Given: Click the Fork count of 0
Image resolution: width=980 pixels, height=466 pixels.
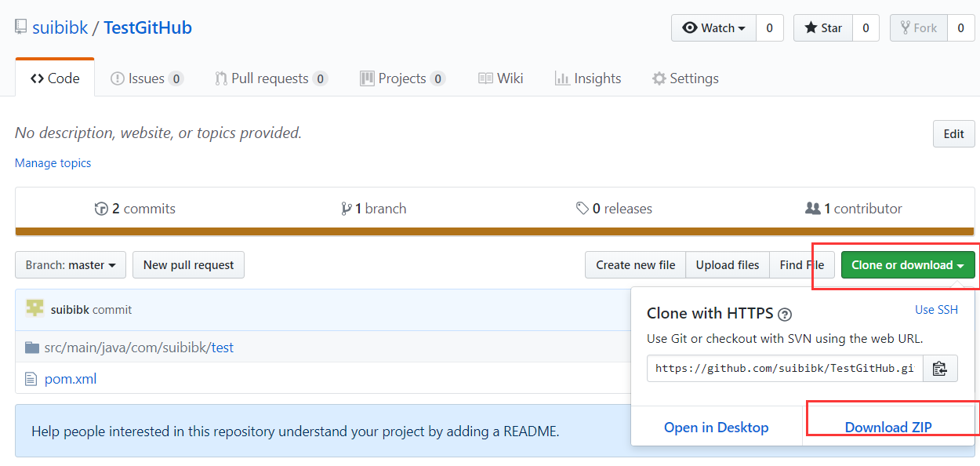Looking at the screenshot, I should (x=961, y=28).
